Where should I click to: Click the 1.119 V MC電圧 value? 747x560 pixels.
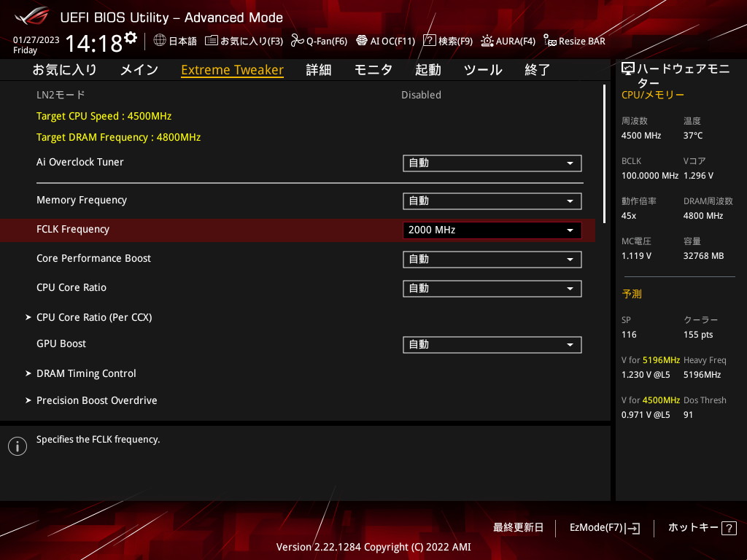[636, 256]
